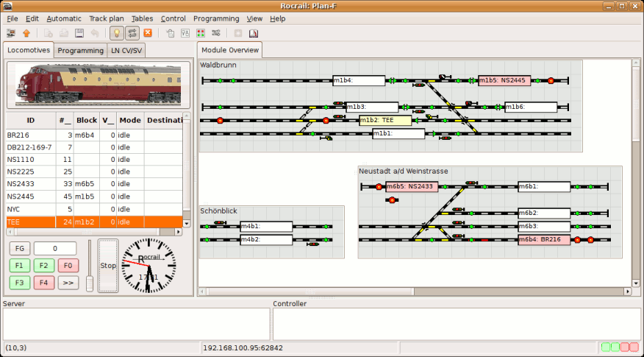Open the Control menu
Image resolution: width=644 pixels, height=357 pixels.
coord(173,18)
